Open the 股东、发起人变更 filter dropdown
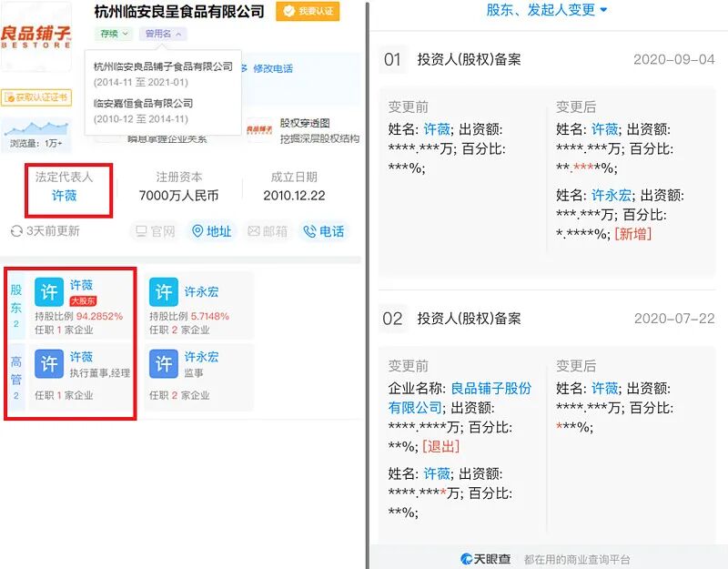Image resolution: width=728 pixels, height=569 pixels. [x=547, y=10]
